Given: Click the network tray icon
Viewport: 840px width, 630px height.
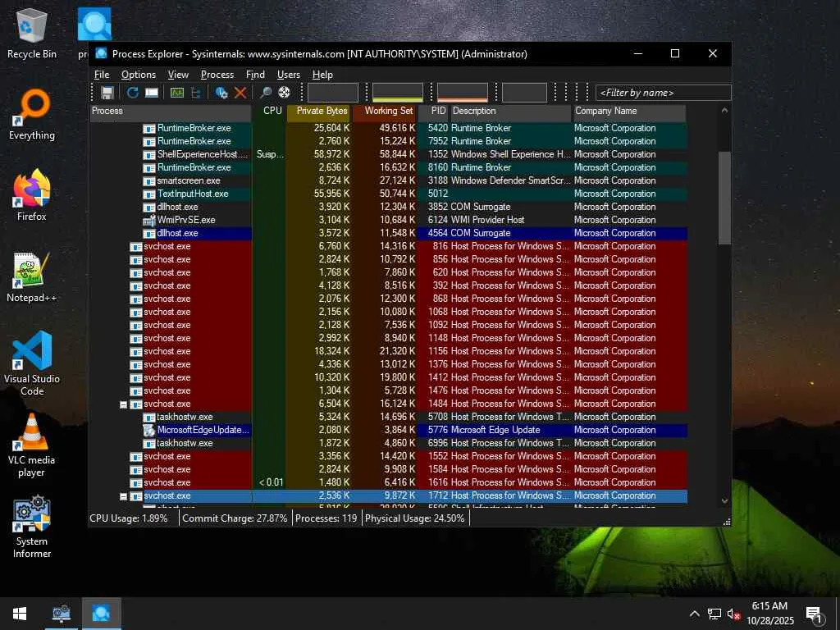Looking at the screenshot, I should [x=714, y=614].
